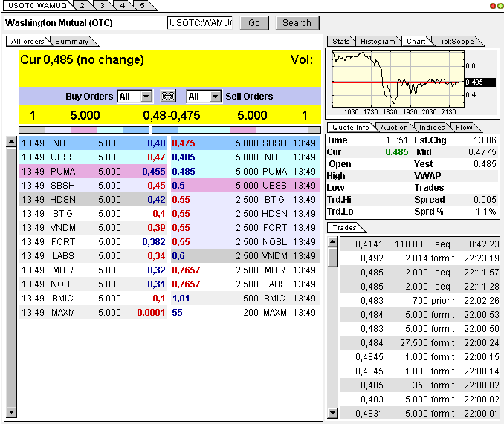Open the TickScope tab

(455, 42)
